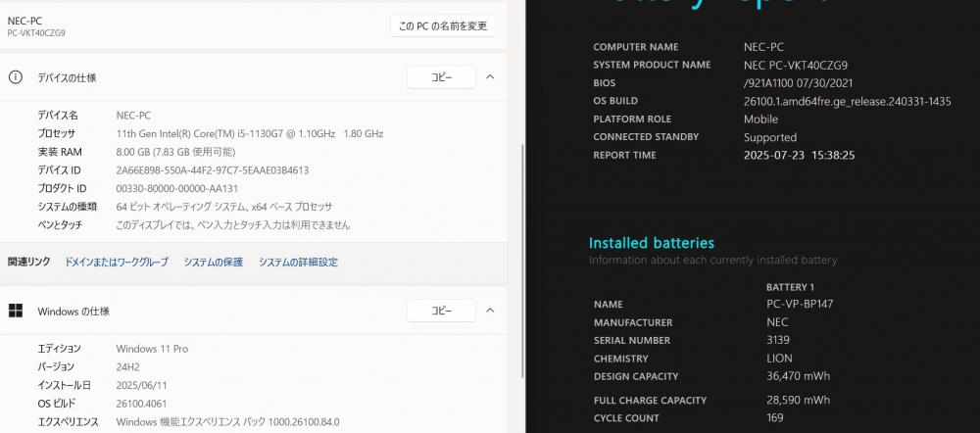Select the 'Installed batteries' heading in battery report
This screenshot has width=980, height=433.
[x=652, y=243]
